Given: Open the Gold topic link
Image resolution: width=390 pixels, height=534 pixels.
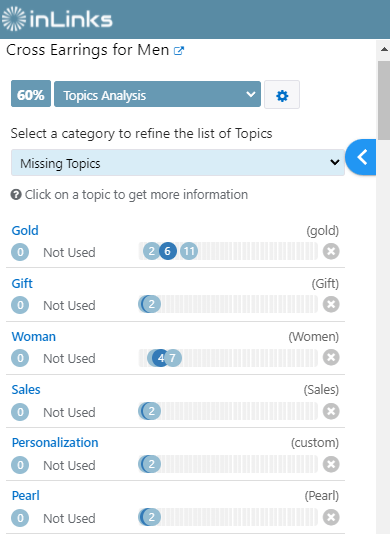Looking at the screenshot, I should pyautogui.click(x=25, y=231).
